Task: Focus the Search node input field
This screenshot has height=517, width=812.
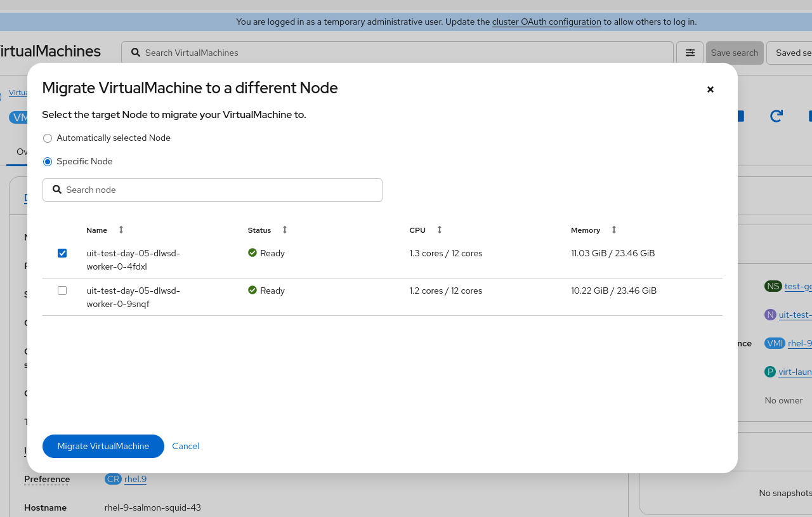Action: tap(213, 190)
